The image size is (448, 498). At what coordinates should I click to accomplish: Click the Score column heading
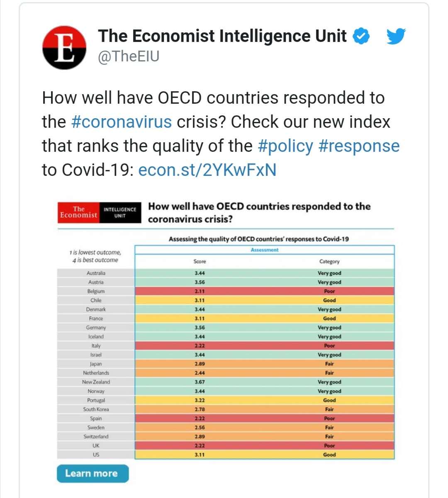click(x=200, y=262)
